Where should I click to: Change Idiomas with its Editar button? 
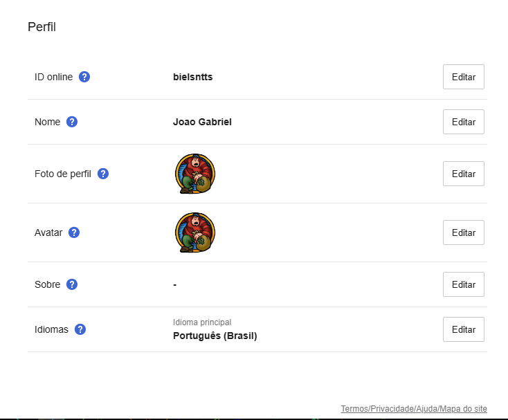tap(463, 329)
